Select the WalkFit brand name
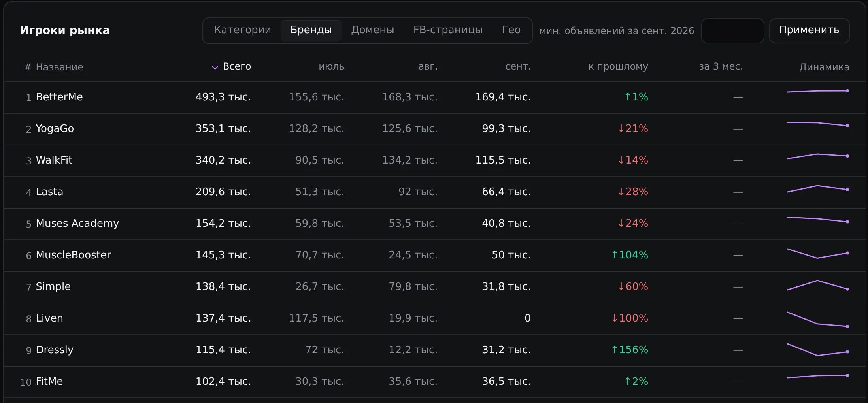The height and width of the screenshot is (403, 868). 54,160
